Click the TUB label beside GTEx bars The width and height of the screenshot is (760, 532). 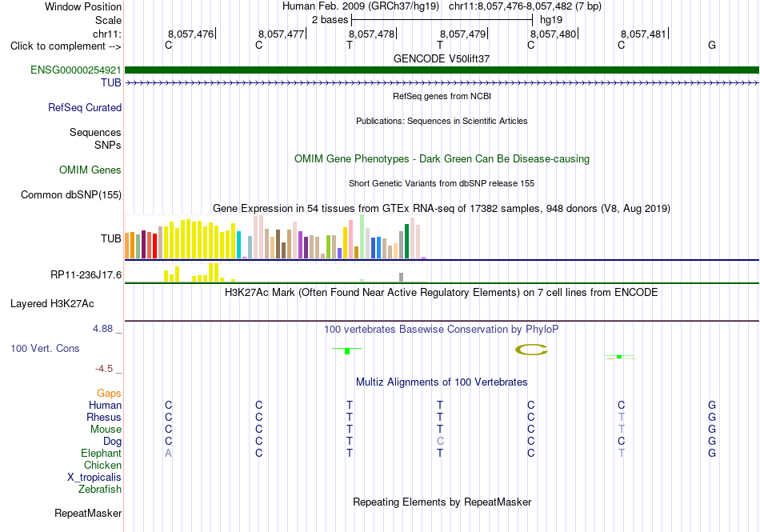(x=111, y=238)
